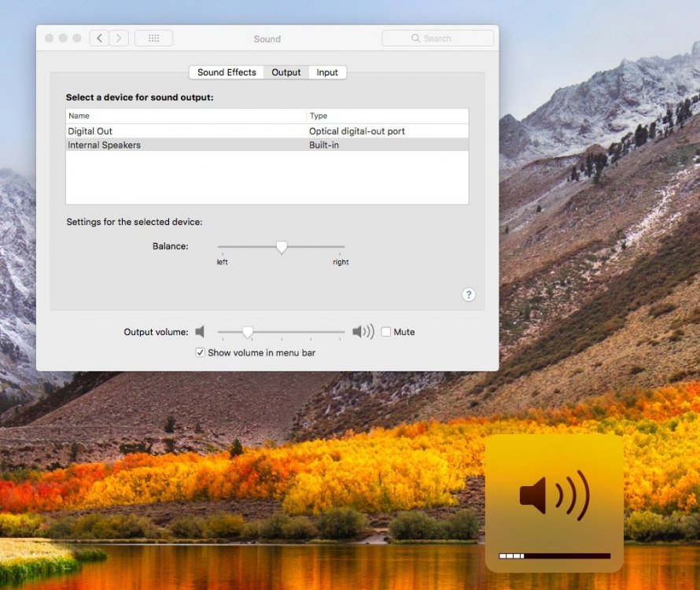The height and width of the screenshot is (590, 700).
Task: Click the search field in Sound window
Action: tap(437, 39)
